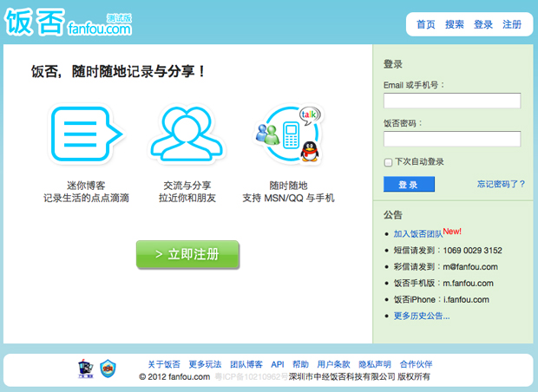Click the caption 记录生活的点点滴滴

pyautogui.click(x=86, y=198)
